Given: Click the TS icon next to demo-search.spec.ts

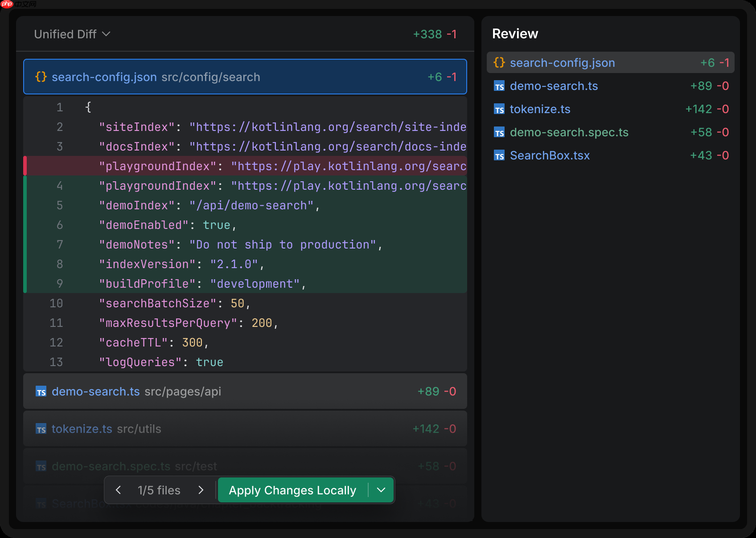Looking at the screenshot, I should coord(499,132).
